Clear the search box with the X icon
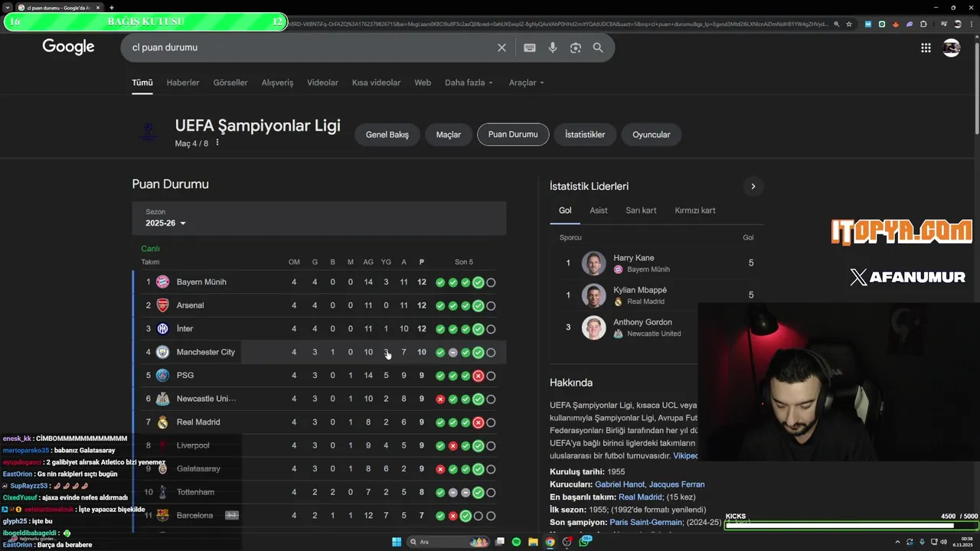Image resolution: width=980 pixels, height=551 pixels. coord(501,47)
